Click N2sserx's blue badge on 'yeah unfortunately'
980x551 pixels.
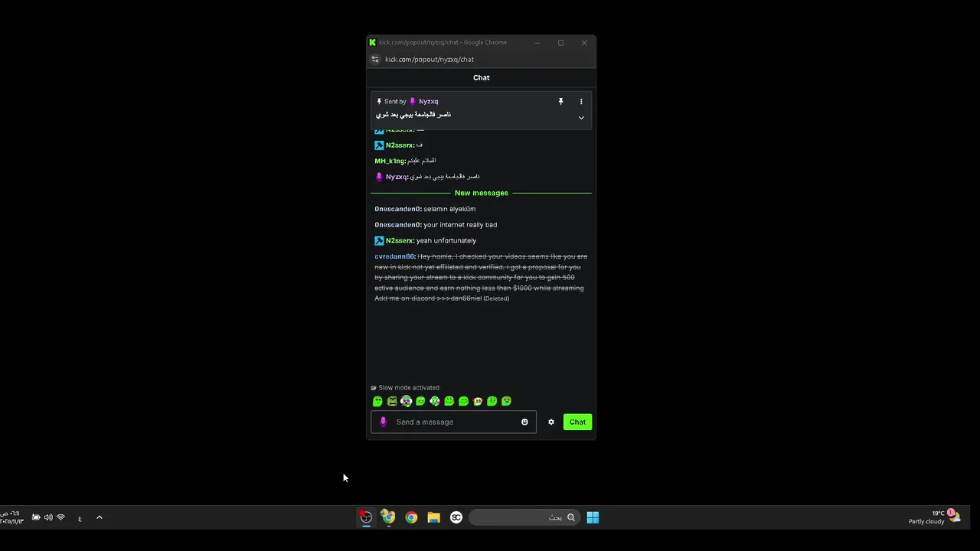(x=379, y=240)
